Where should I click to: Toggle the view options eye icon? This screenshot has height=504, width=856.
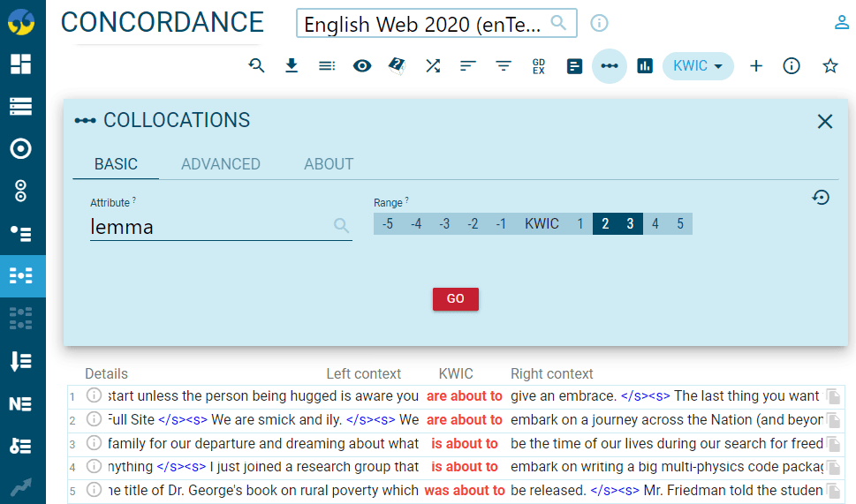[362, 66]
